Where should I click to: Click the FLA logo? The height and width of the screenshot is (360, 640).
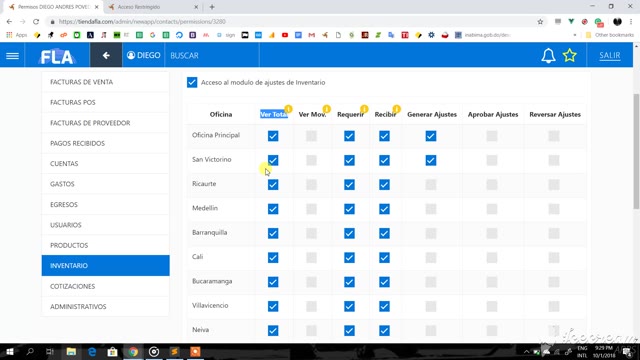(x=57, y=56)
